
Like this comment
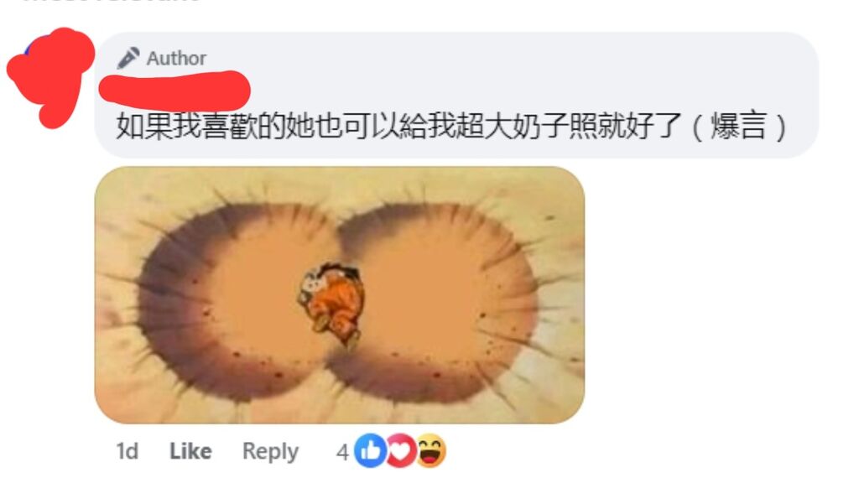[190, 451]
